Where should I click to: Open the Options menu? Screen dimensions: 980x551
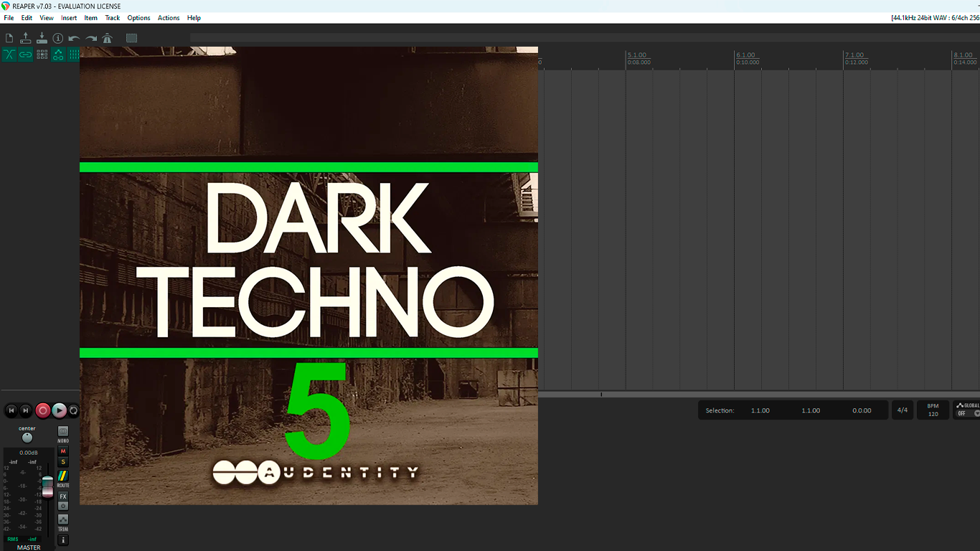pos(138,18)
